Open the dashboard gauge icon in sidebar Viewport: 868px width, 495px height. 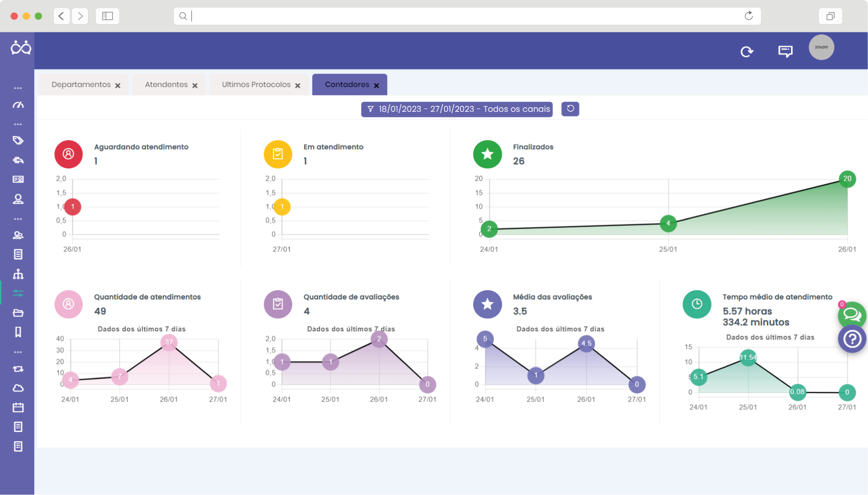pyautogui.click(x=18, y=105)
